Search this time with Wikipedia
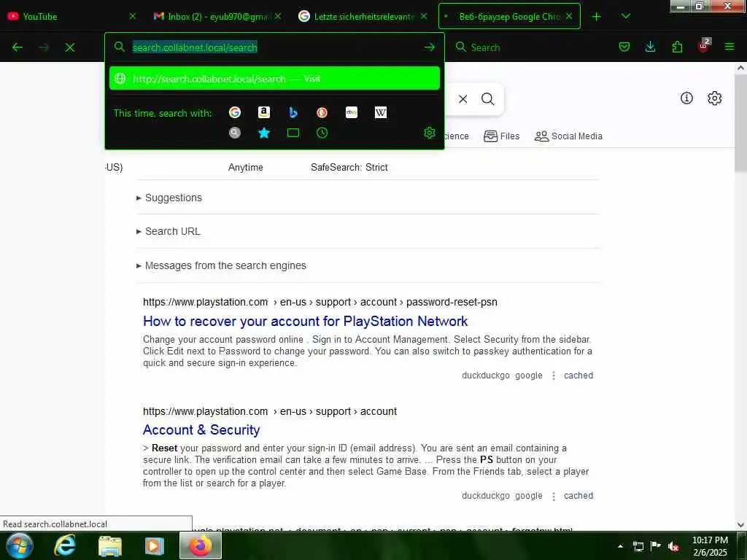Viewport: 747px width, 560px height. point(381,112)
